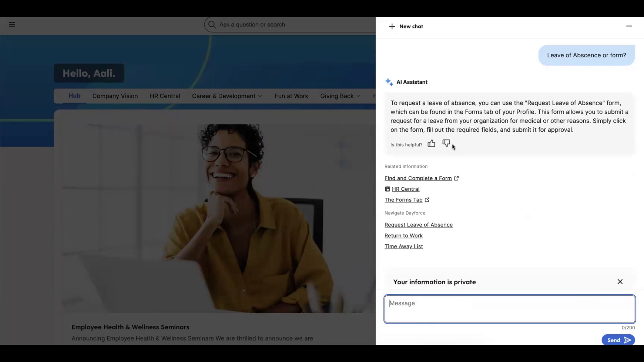
Task: Select the Company Vision menu item
Action: pyautogui.click(x=115, y=96)
